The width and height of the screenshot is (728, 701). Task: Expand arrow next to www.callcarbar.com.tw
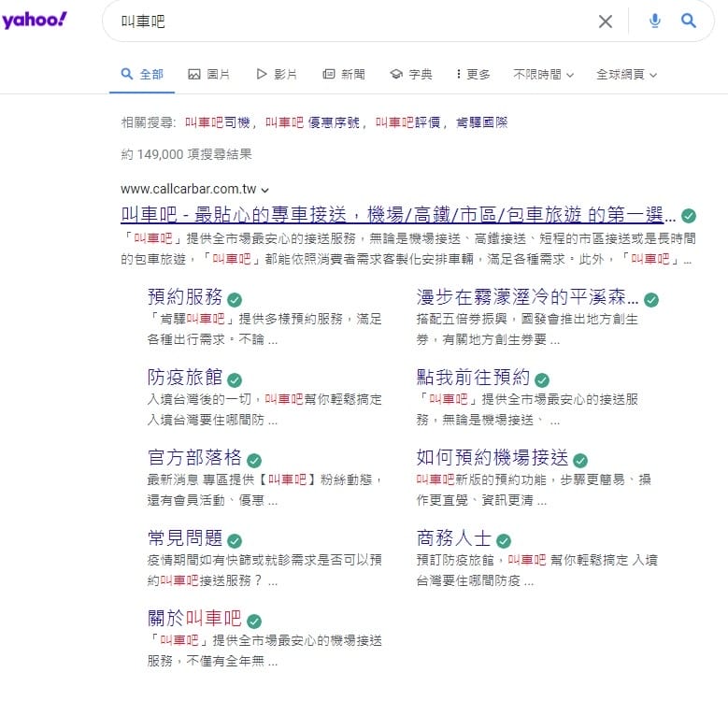click(265, 190)
